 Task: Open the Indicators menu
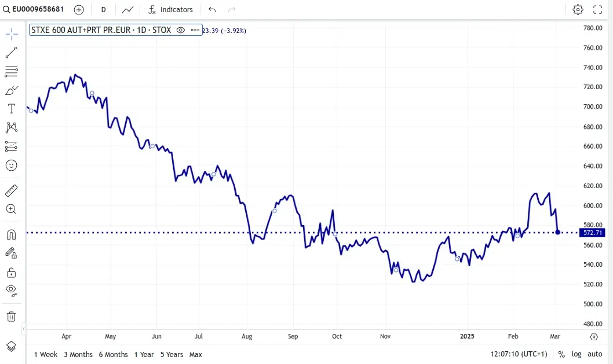[170, 9]
